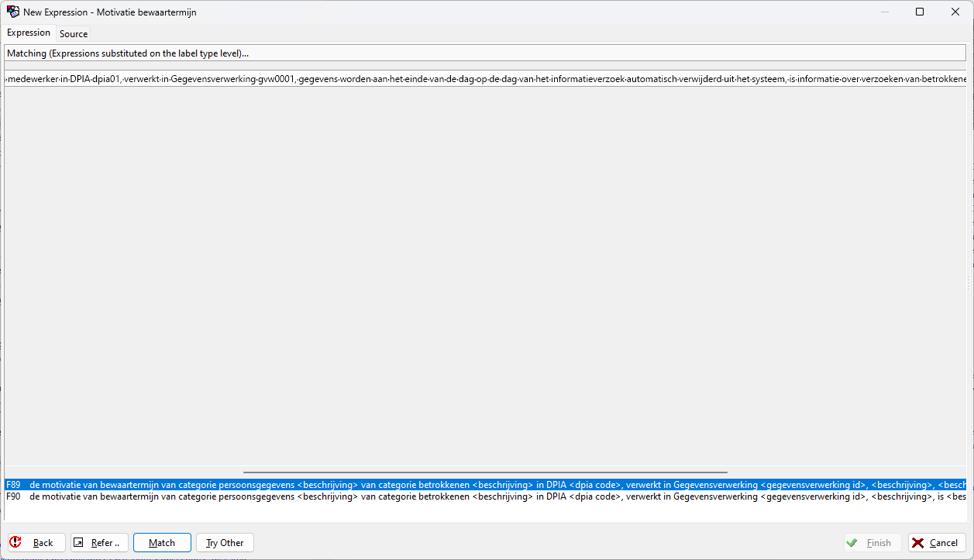Screen dimensions: 974x560
Task: Close the New Expression dialog window
Action: (x=955, y=12)
